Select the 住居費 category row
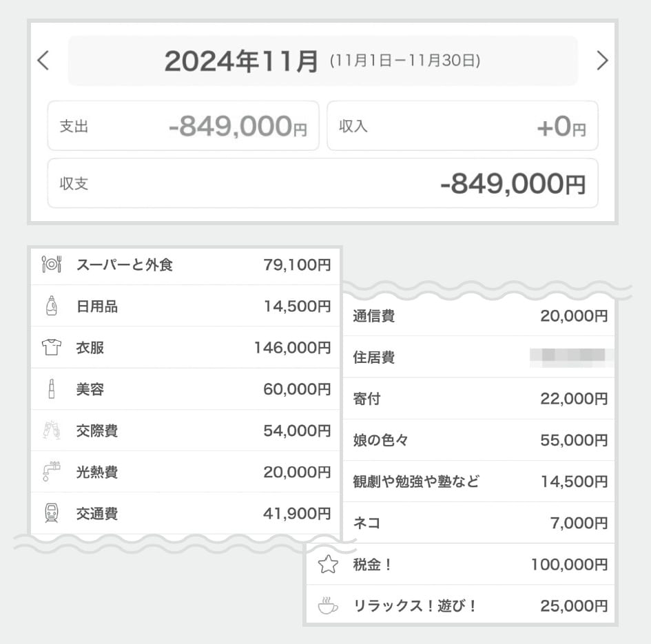The height and width of the screenshot is (644, 651). (x=479, y=357)
